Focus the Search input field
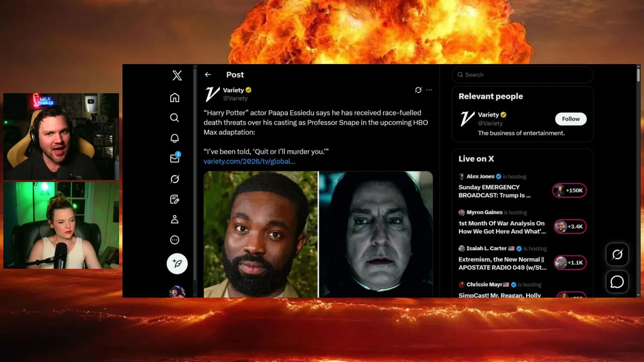Image resolution: width=644 pixels, height=362 pixels. 522,74
